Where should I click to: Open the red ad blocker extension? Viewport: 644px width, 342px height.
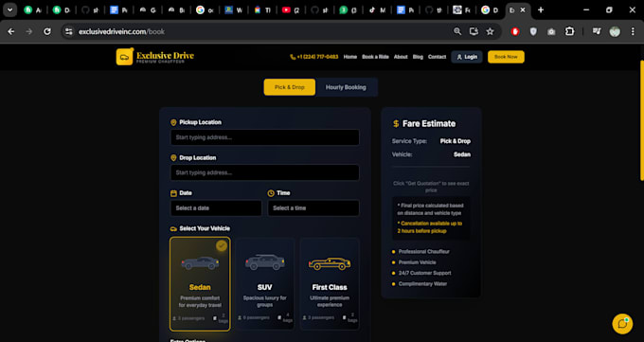click(x=515, y=31)
